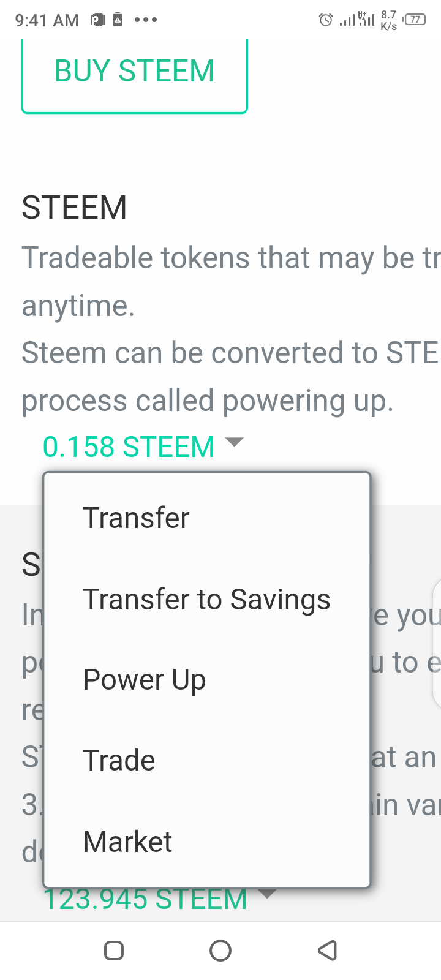Select Transfer from the dropdown menu
441x980 pixels.
click(x=207, y=518)
